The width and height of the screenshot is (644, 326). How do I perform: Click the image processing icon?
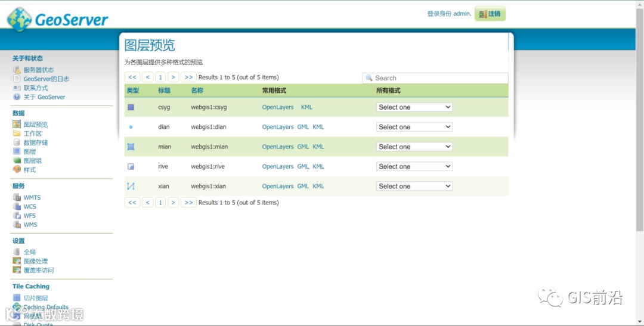pyautogui.click(x=17, y=261)
